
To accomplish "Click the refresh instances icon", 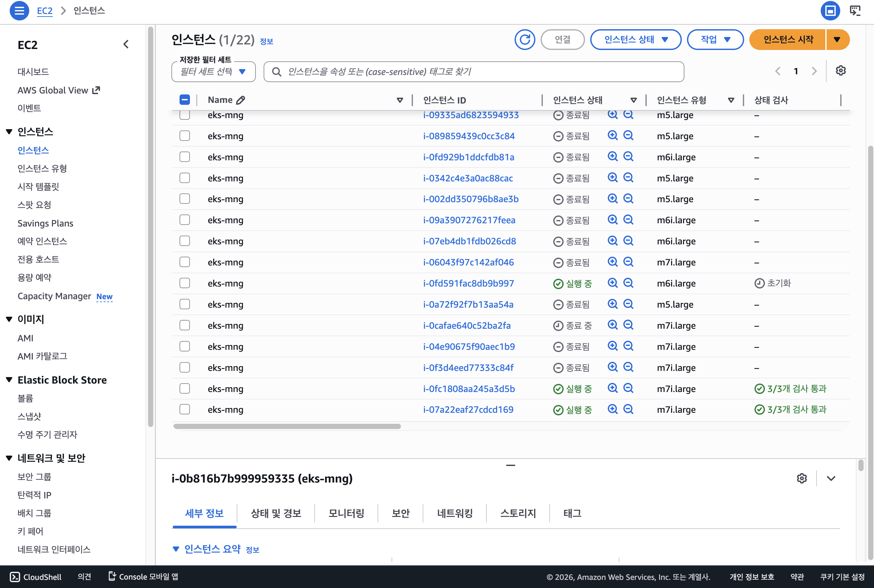I will tap(524, 39).
